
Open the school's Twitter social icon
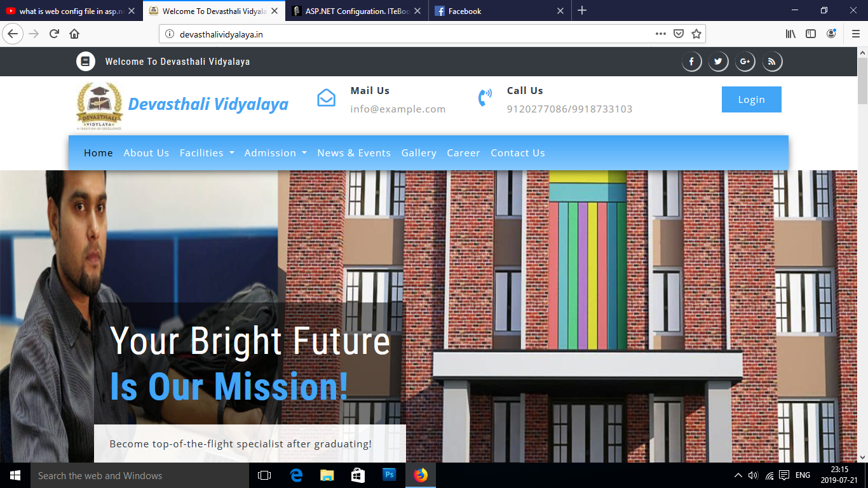click(x=718, y=62)
